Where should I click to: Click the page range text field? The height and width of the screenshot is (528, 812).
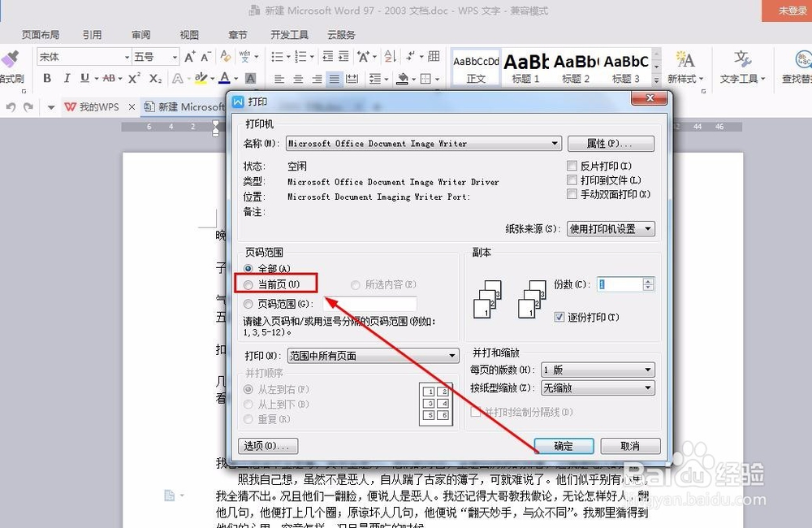coord(369,304)
